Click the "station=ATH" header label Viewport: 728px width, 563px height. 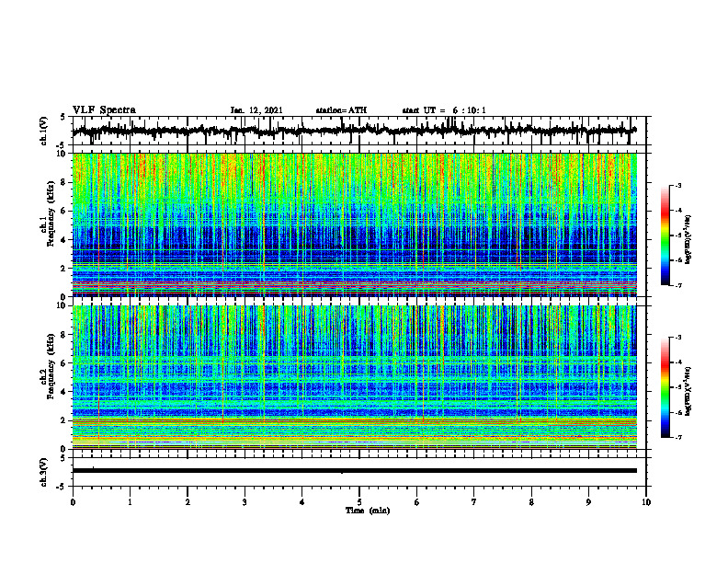pos(341,110)
